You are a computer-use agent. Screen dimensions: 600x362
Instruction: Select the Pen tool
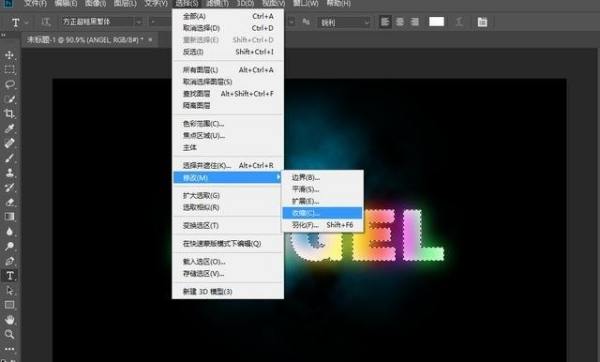coord(10,261)
